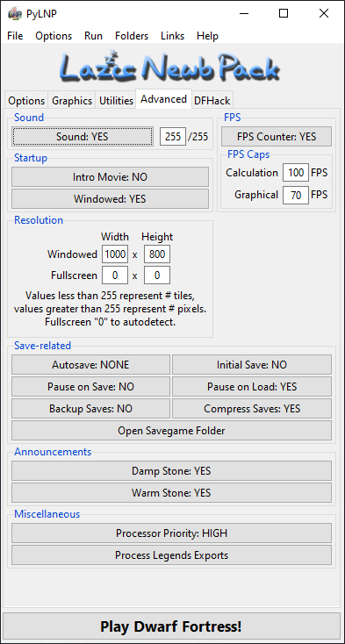Select the Advanced tab

[x=163, y=99]
